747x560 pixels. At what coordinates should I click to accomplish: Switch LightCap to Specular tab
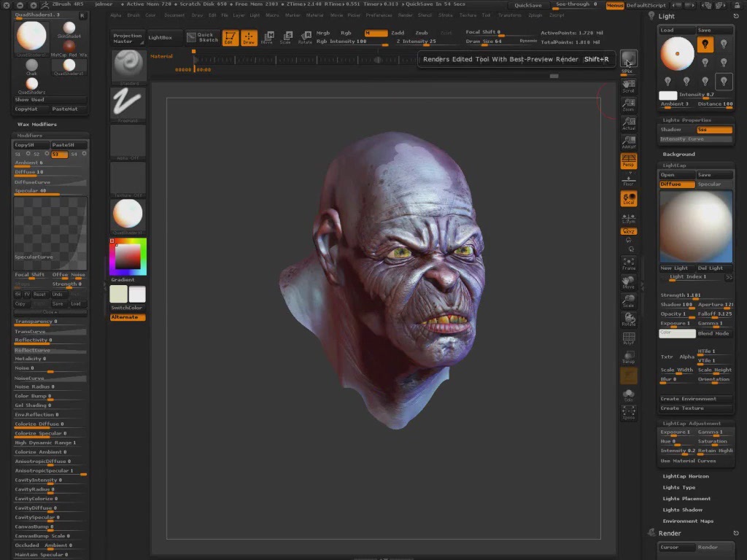(x=714, y=184)
